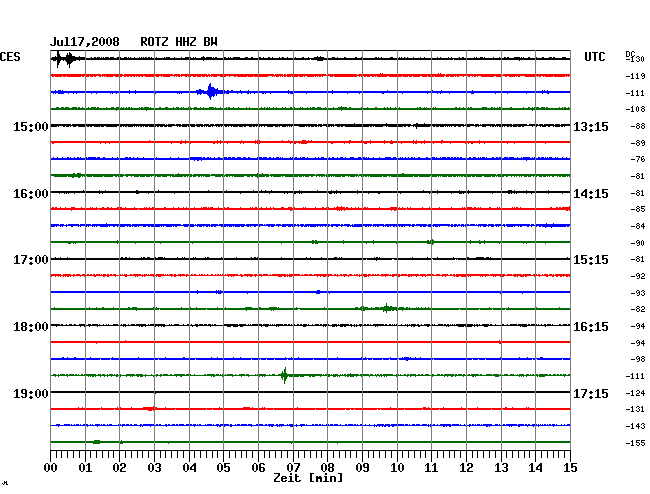Click the DC offset value -89
The width and height of the screenshot is (650, 494).
pos(637,143)
